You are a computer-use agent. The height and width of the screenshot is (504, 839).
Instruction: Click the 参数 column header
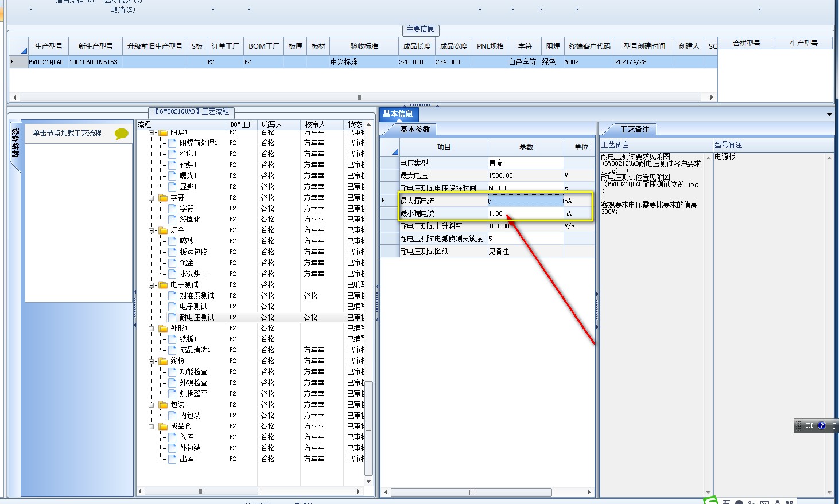point(526,147)
